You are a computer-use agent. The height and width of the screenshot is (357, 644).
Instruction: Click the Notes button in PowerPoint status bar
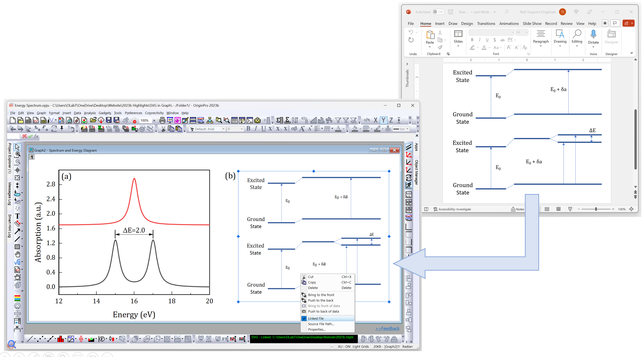point(517,209)
